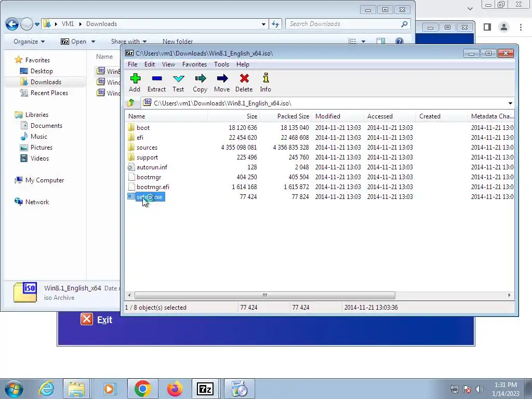Expand the Open button dropdown arrow

tap(93, 42)
